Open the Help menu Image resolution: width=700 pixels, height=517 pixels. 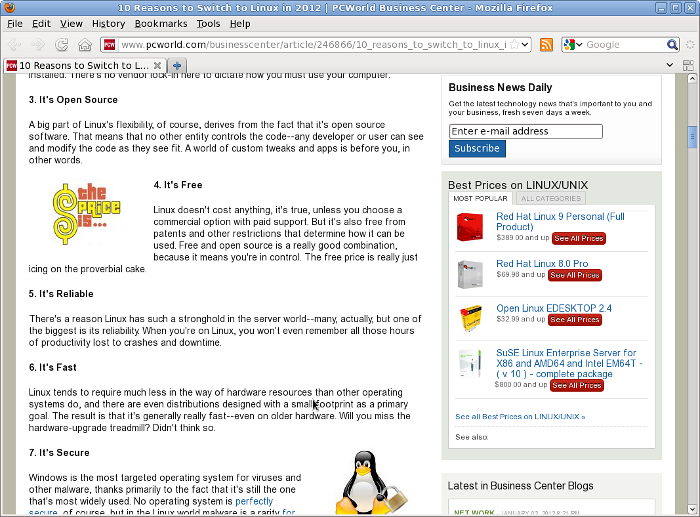pyautogui.click(x=240, y=24)
